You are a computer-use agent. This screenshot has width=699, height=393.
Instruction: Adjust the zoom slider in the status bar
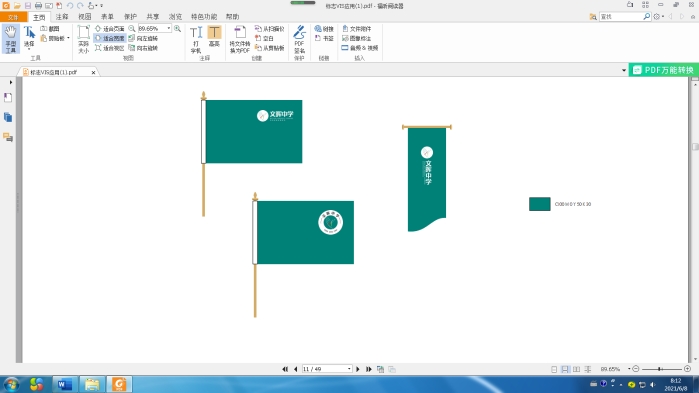click(661, 369)
